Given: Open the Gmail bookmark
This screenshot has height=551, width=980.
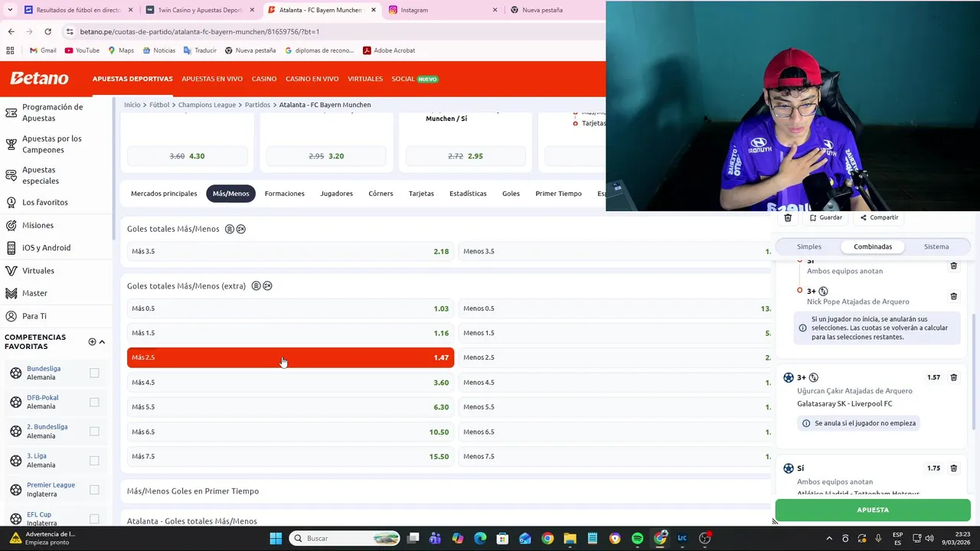Looking at the screenshot, I should [x=42, y=51].
